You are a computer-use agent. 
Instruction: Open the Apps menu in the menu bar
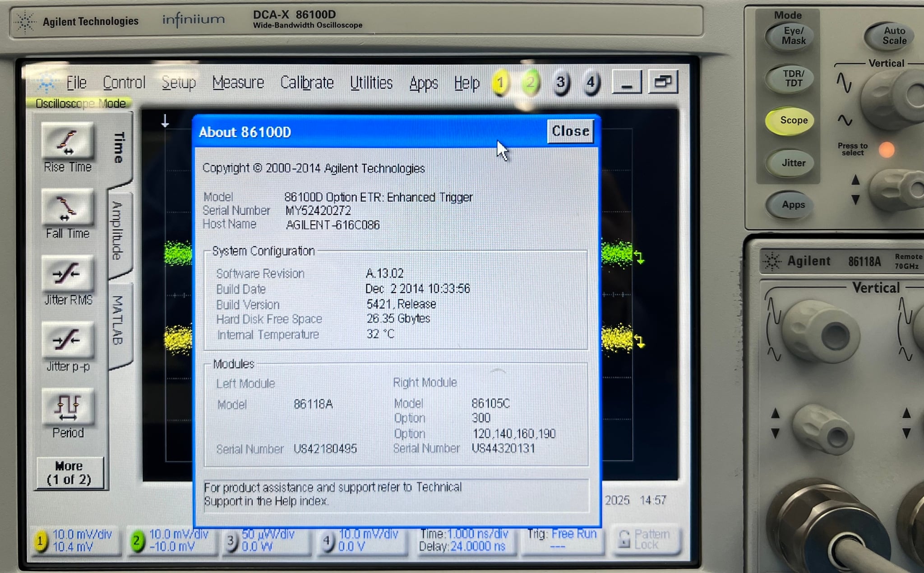424,83
